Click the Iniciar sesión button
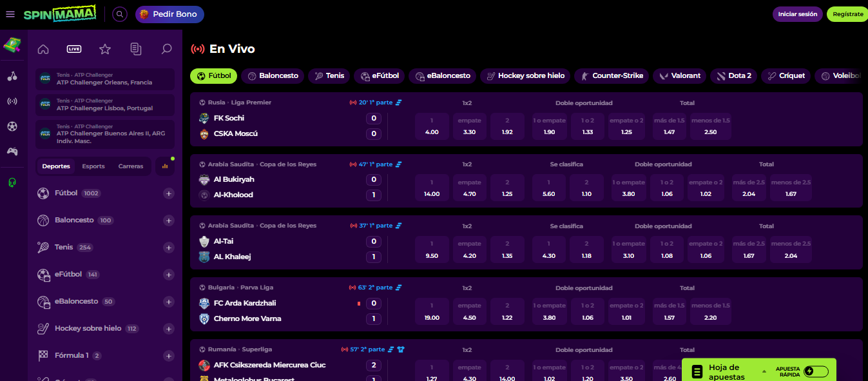The image size is (868, 381). click(x=797, y=14)
